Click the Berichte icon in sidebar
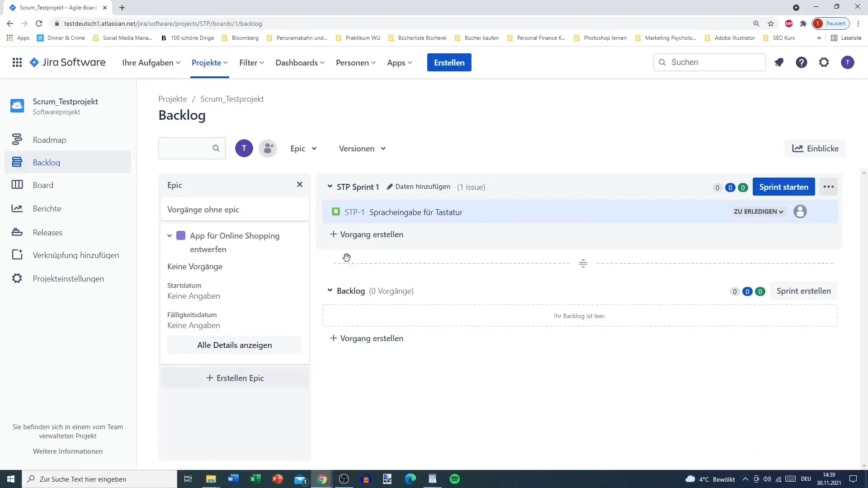 17,208
